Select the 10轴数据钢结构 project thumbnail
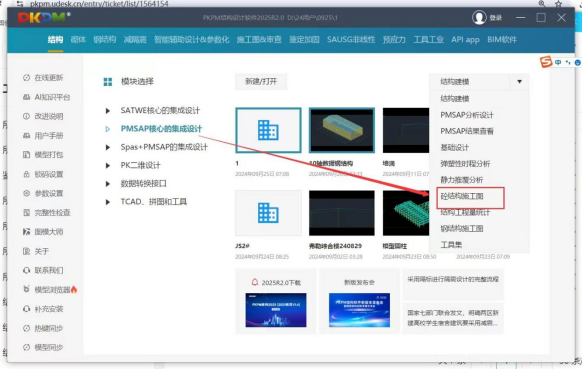The height and width of the screenshot is (369, 582). (x=341, y=130)
